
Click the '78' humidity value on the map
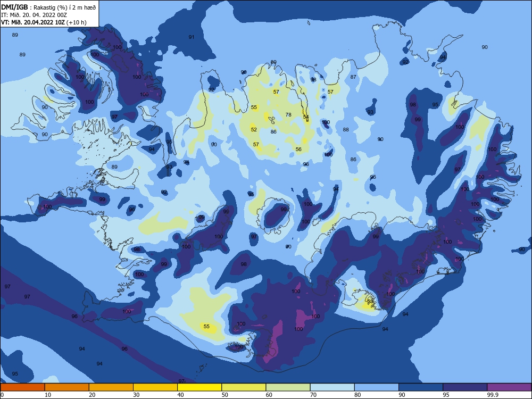(x=288, y=115)
